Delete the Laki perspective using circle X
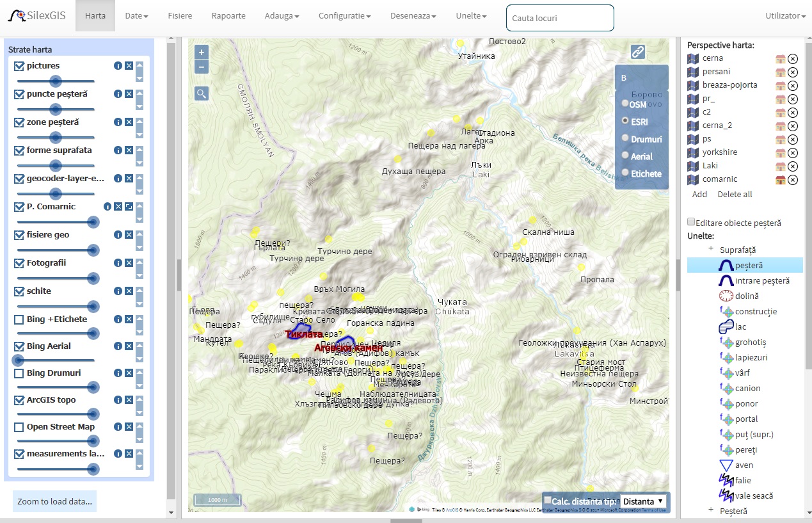The width and height of the screenshot is (812, 523). 793,166
